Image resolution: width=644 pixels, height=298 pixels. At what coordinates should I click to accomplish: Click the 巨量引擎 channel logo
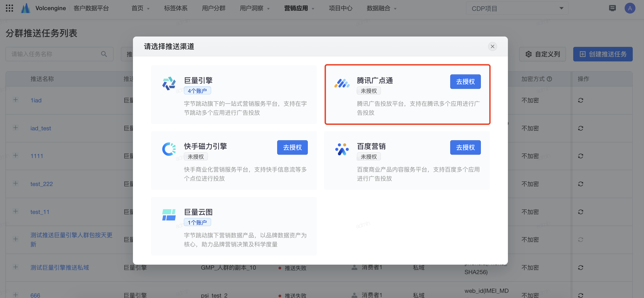tap(169, 83)
